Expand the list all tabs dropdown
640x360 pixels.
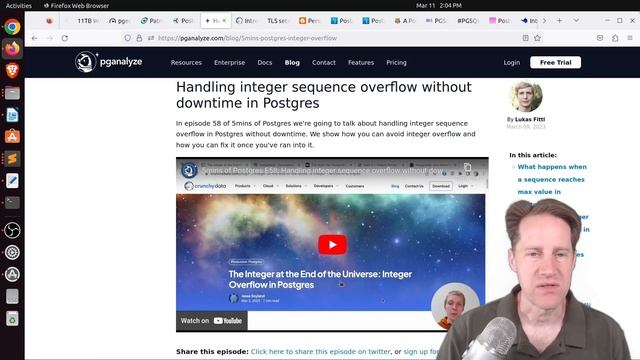(x=576, y=20)
